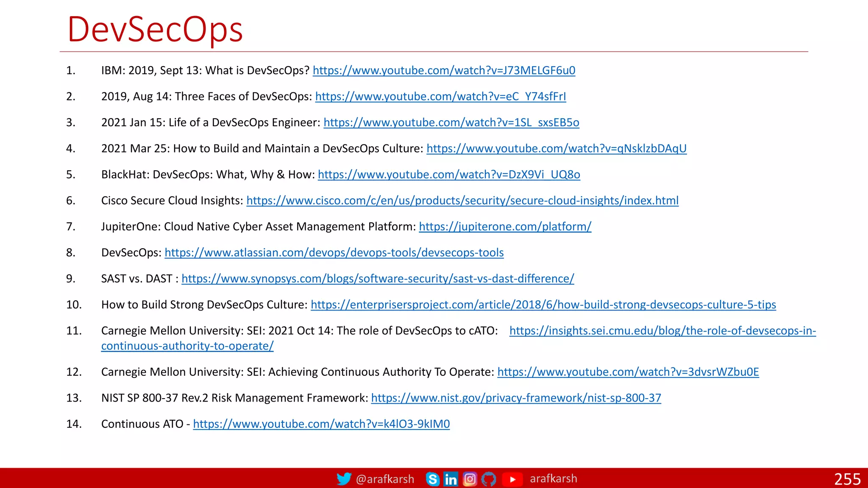The height and width of the screenshot is (488, 868).
Task: Follow the Synopsys SAST vs DAST link
Action: (378, 279)
